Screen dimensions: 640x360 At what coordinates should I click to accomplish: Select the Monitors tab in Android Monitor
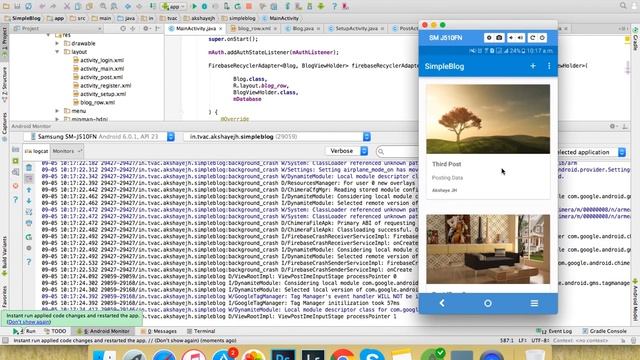tap(67, 151)
